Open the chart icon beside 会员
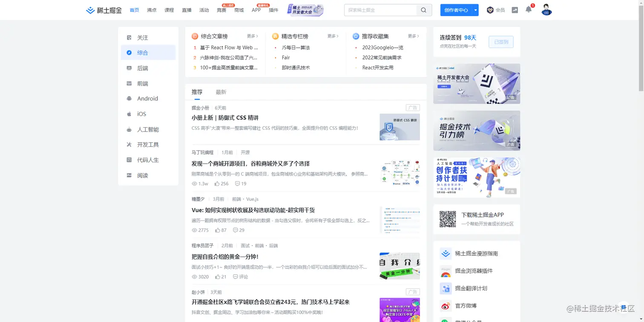644x322 pixels. 515,10
